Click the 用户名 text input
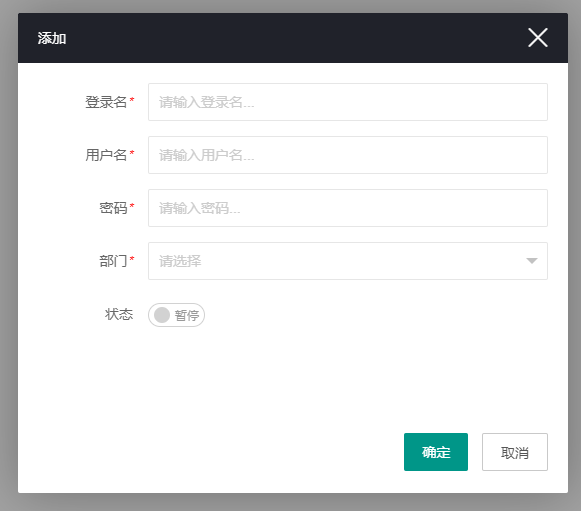 [x=348, y=155]
